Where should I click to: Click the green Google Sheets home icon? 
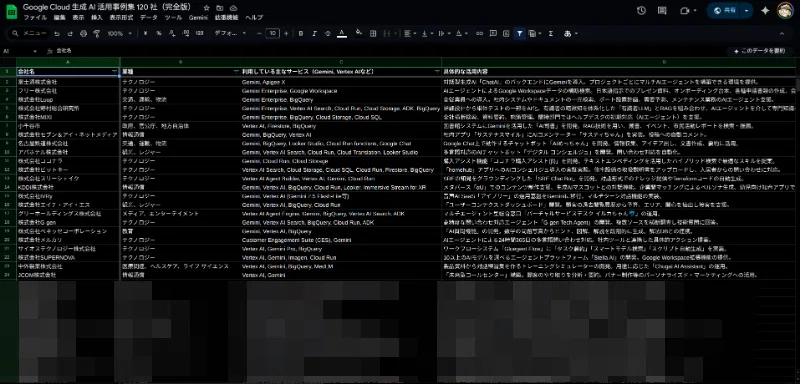tap(11, 12)
